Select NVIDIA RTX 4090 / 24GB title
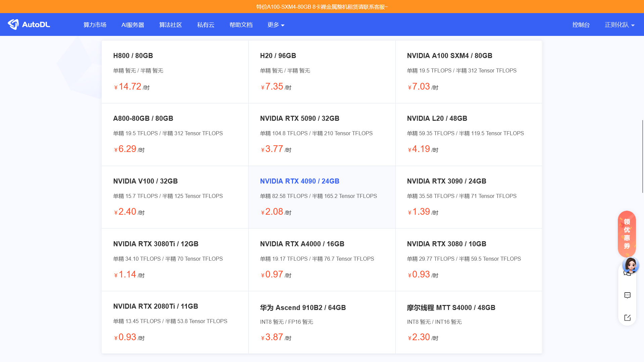This screenshot has width=644, height=362. [300, 181]
